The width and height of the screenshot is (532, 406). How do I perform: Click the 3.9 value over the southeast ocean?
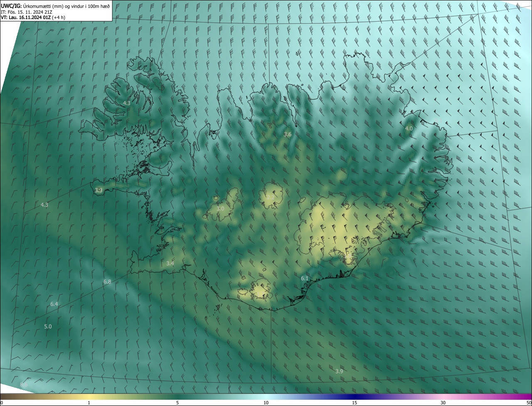point(339,371)
